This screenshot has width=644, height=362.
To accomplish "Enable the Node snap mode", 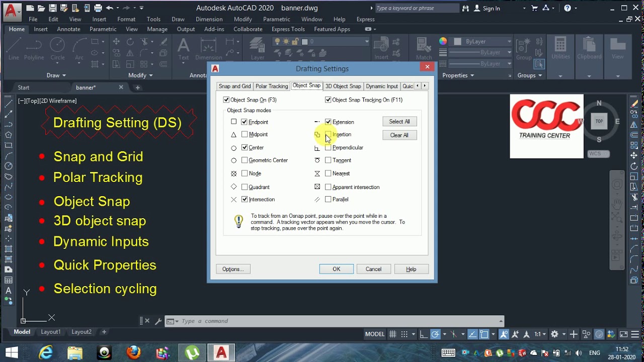I will click(245, 173).
